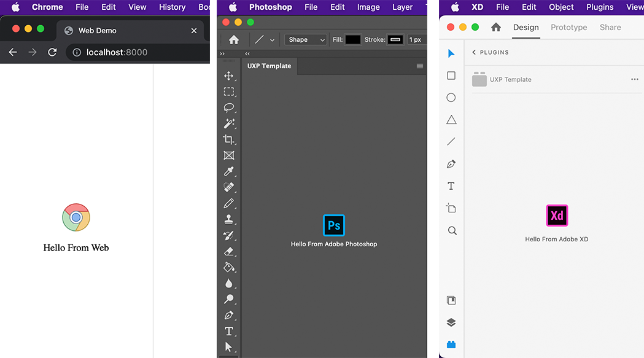Image resolution: width=644 pixels, height=358 pixels.
Task: Select the Healing Brush tool in Photoshop
Action: pyautogui.click(x=229, y=187)
